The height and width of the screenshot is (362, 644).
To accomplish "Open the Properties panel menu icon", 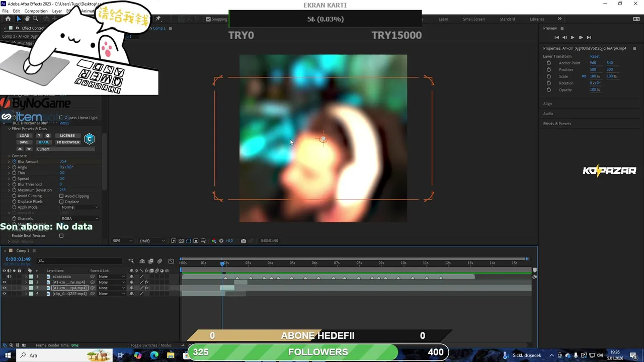I will 634,48.
